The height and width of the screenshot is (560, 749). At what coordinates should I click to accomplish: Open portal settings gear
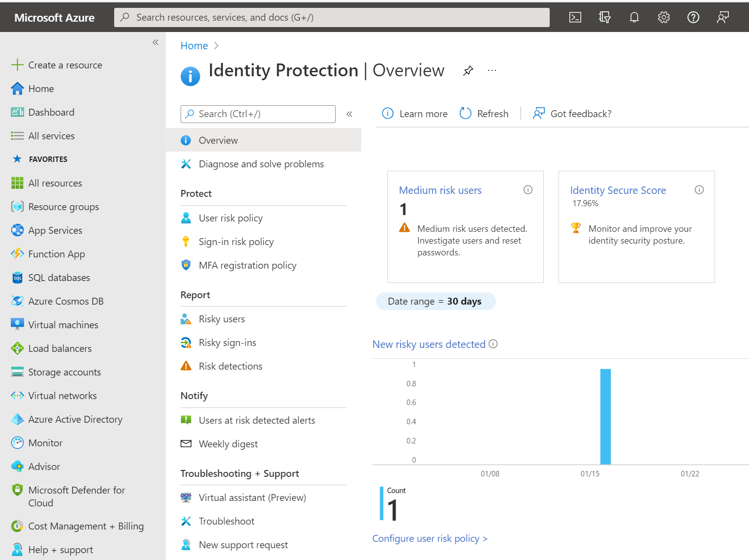[x=663, y=17]
